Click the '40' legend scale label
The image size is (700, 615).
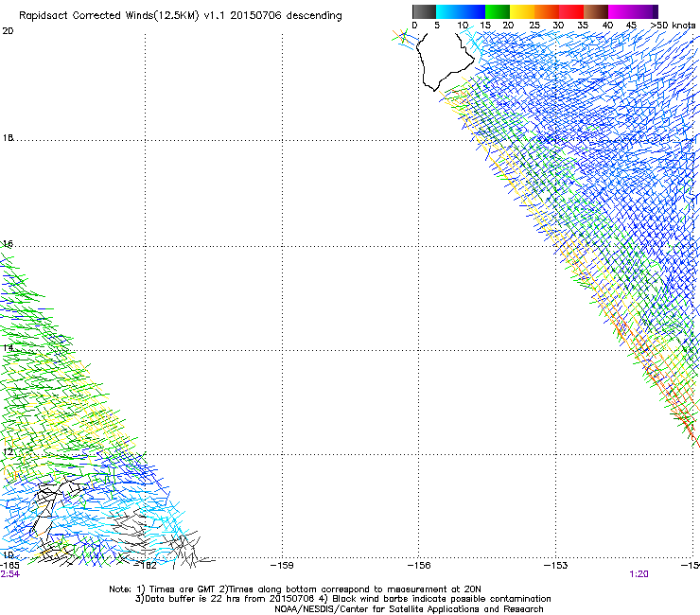(607, 26)
